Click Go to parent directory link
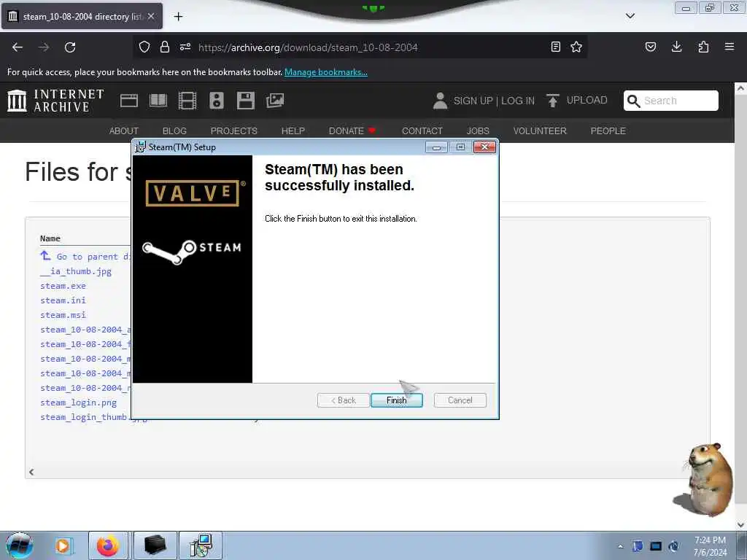The width and height of the screenshot is (747, 560). coord(86,256)
